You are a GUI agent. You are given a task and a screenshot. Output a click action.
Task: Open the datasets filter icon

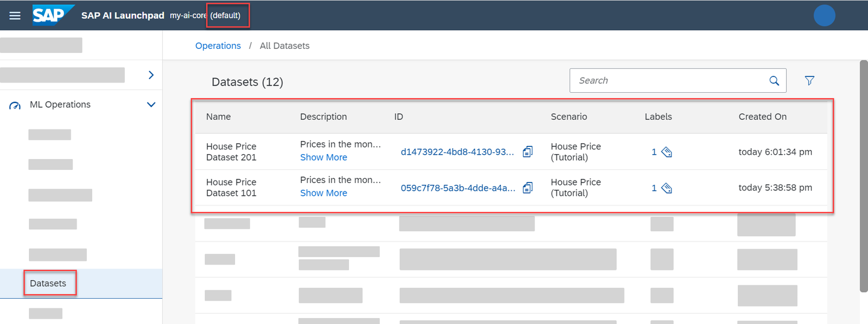pos(810,81)
